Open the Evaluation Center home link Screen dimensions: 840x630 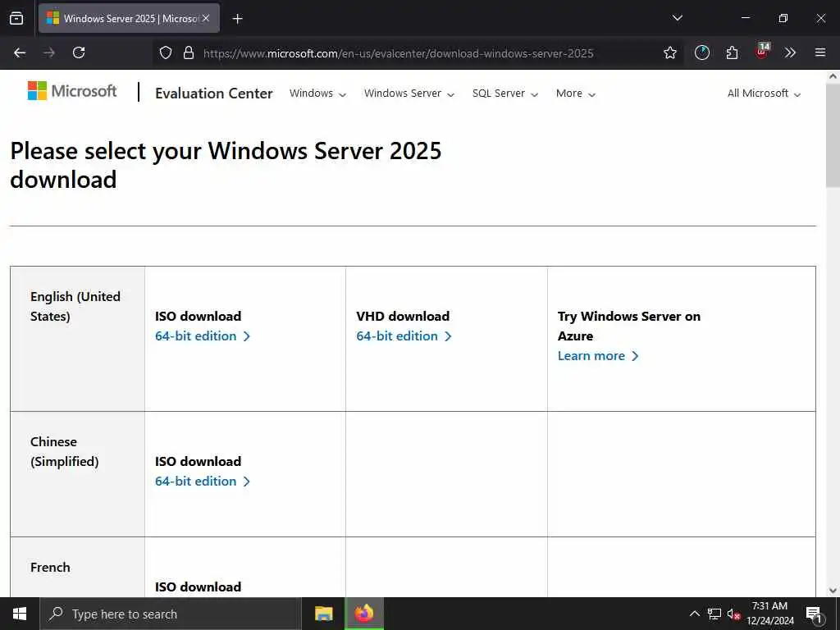pyautogui.click(x=214, y=94)
